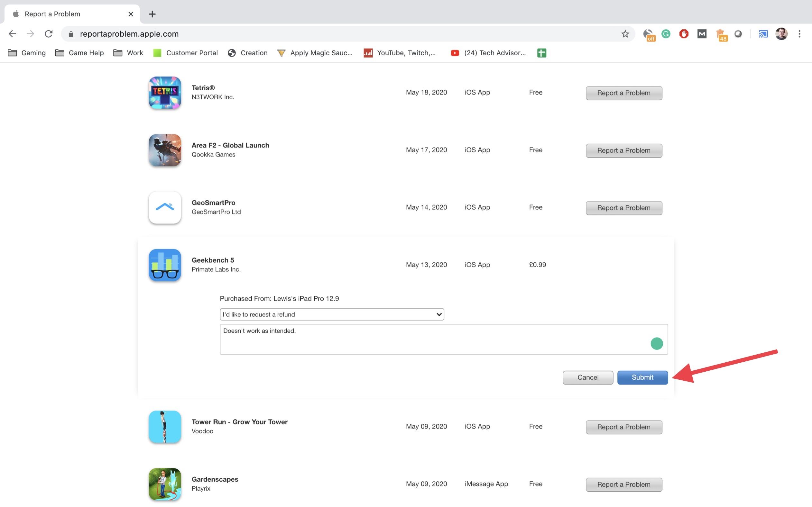Click the Chrome cast media icon
The width and height of the screenshot is (812, 507).
point(763,34)
